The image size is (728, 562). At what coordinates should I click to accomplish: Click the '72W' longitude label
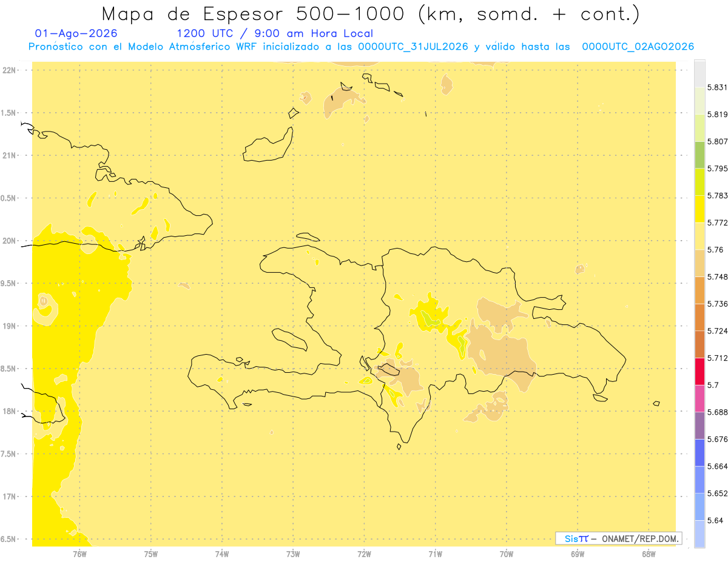point(365,554)
